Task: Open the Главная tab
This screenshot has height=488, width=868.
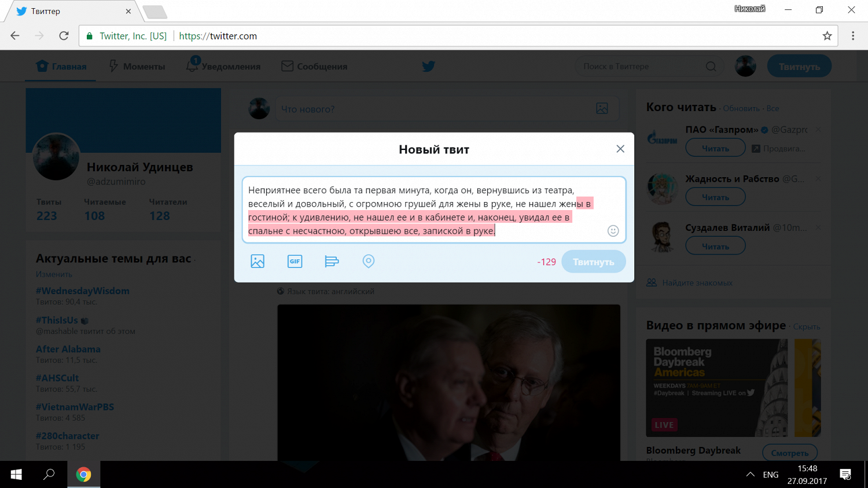Action: click(61, 67)
